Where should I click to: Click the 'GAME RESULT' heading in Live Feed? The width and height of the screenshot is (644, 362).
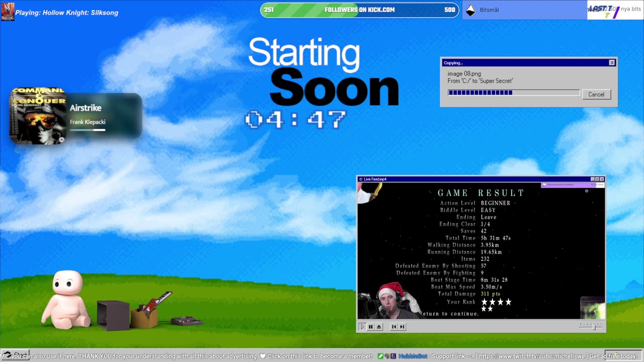point(481,193)
